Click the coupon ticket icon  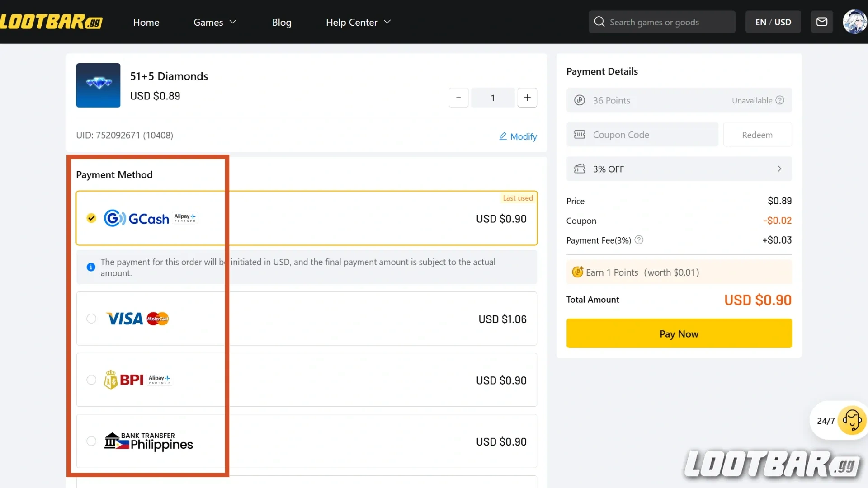pos(580,135)
